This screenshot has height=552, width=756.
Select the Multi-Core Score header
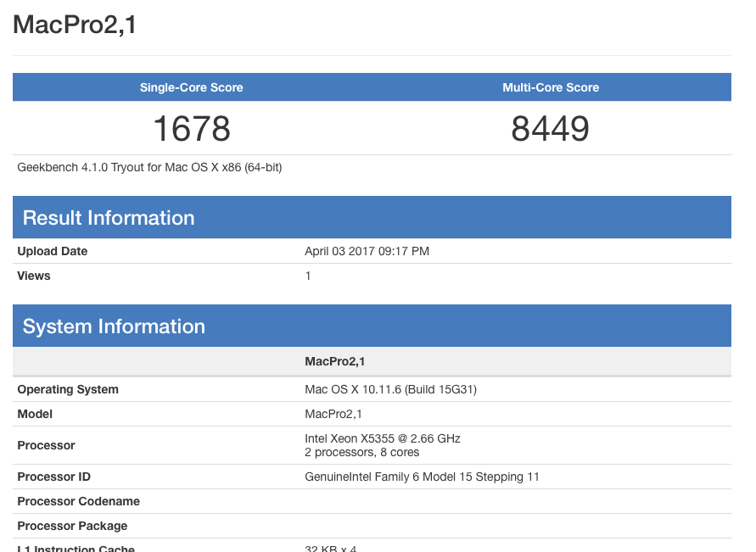tap(551, 87)
